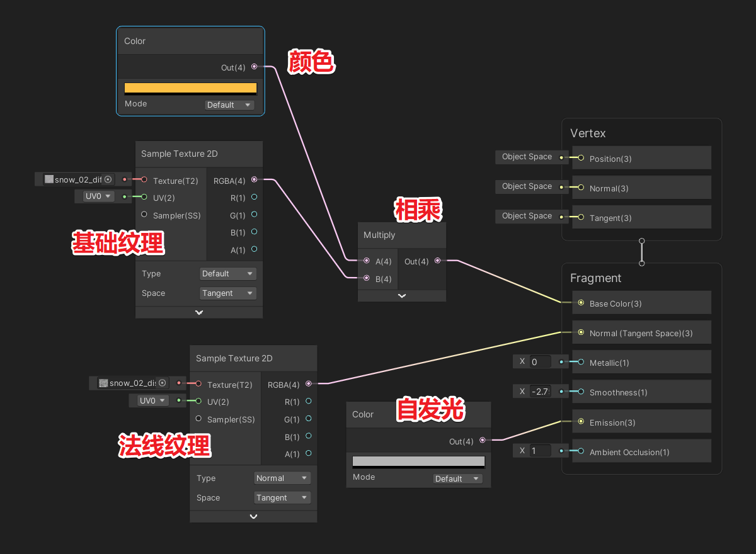Click the Vertex block header

click(588, 133)
